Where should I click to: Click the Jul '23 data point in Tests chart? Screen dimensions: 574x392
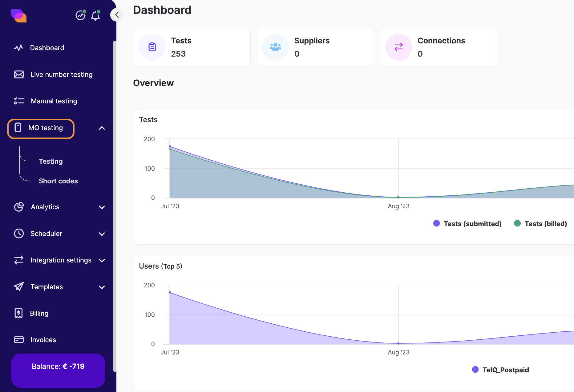(170, 147)
